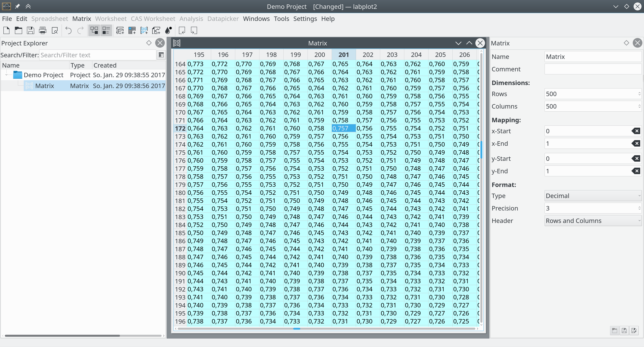The width and height of the screenshot is (644, 347).
Task: Click the New Workbook toolbar icon
Action: [x=120, y=31]
